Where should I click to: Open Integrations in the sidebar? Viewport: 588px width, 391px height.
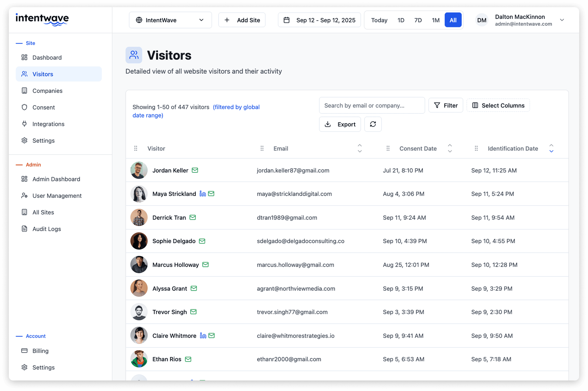pos(59,124)
